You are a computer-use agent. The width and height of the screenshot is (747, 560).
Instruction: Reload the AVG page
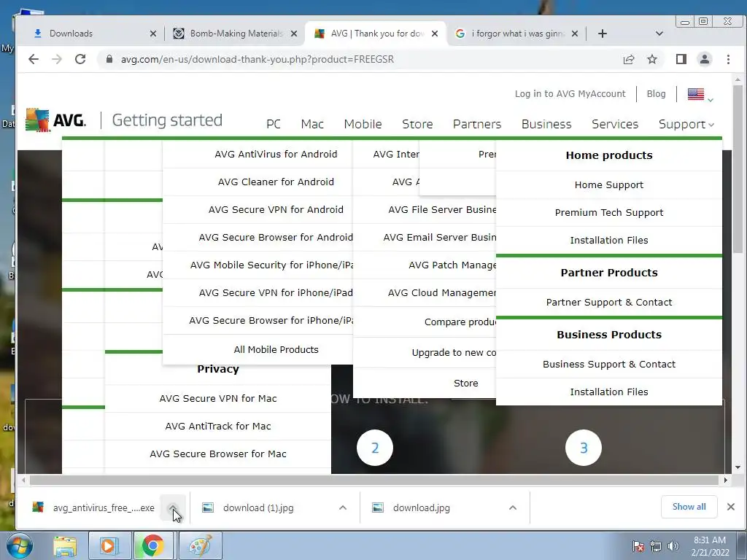point(80,59)
